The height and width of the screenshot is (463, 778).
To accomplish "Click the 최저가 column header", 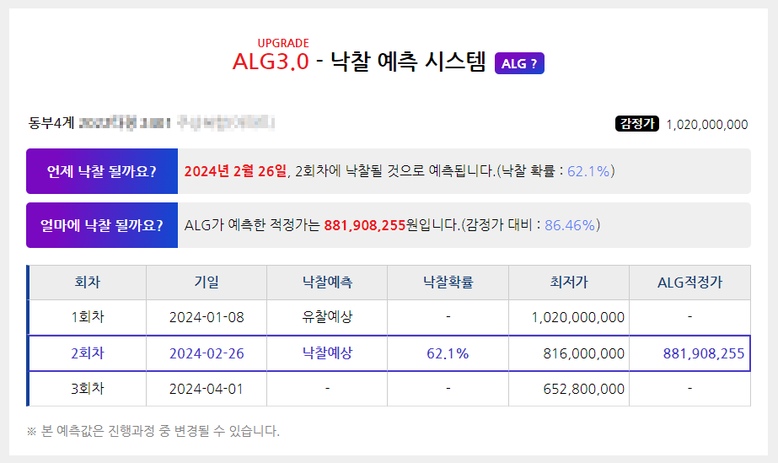I will click(569, 283).
